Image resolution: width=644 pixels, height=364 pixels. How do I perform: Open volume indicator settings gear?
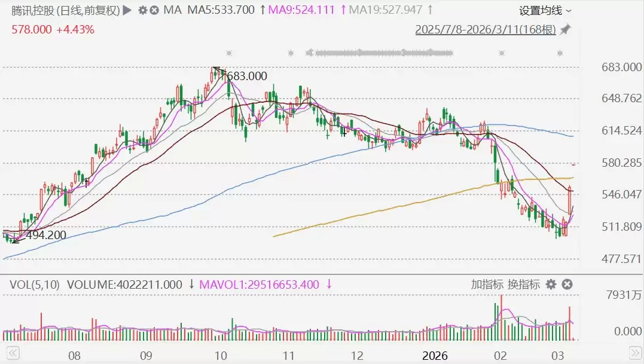[x=551, y=285]
